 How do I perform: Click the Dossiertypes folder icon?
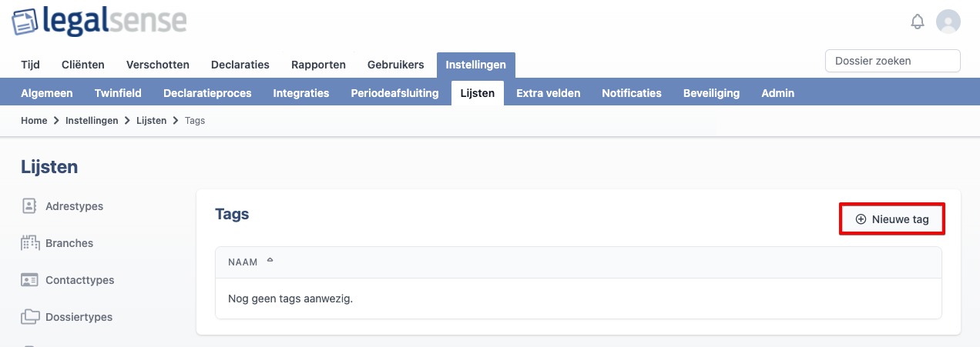pyautogui.click(x=29, y=317)
